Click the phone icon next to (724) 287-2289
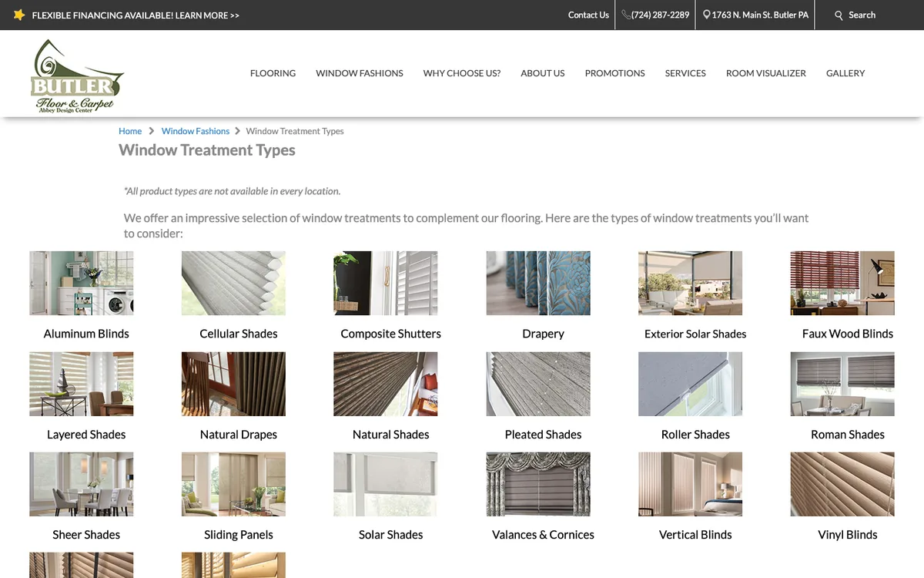The height and width of the screenshot is (578, 924). point(626,15)
